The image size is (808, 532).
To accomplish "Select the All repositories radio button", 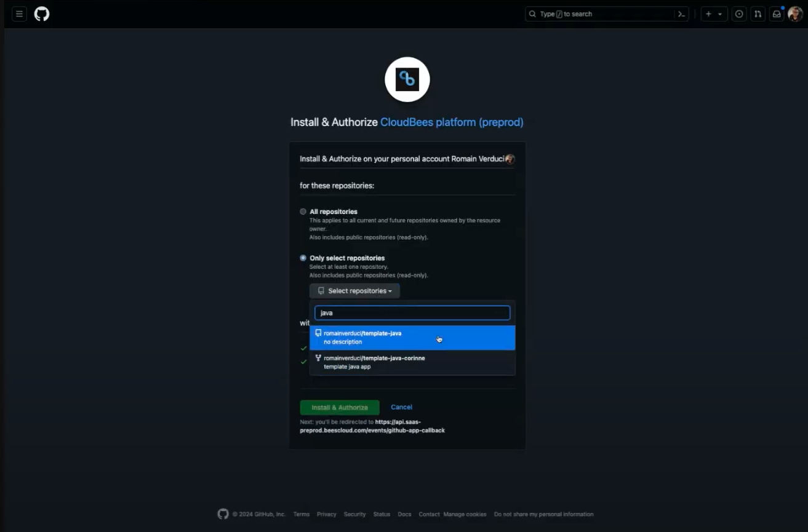I will pos(303,211).
